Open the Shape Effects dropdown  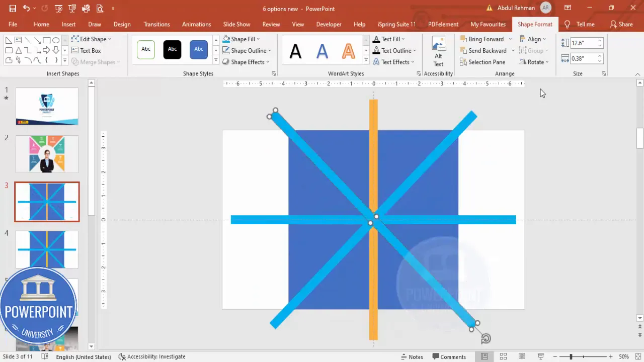[246, 62]
